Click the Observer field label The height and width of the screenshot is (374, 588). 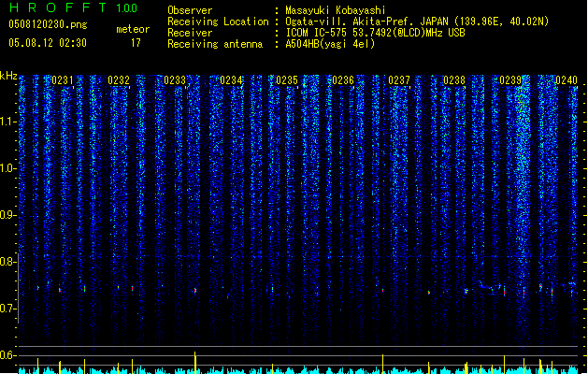(x=190, y=10)
